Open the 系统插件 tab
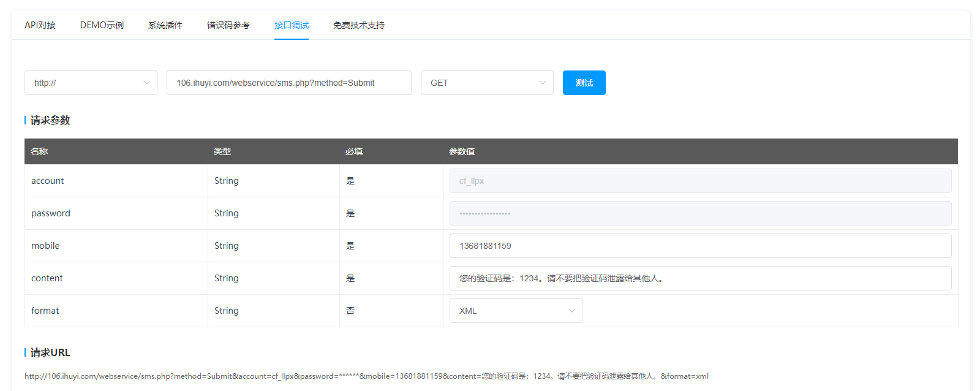This screenshot has height=391, width=980. (165, 25)
